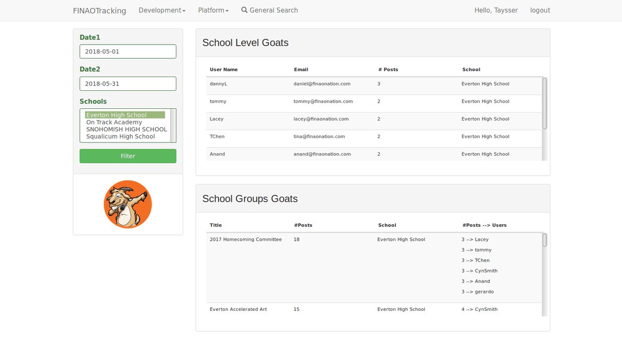Viewport: 622px width, 364px height.
Task: Click the School Groups Goats table scrollbar
Action: click(x=544, y=240)
